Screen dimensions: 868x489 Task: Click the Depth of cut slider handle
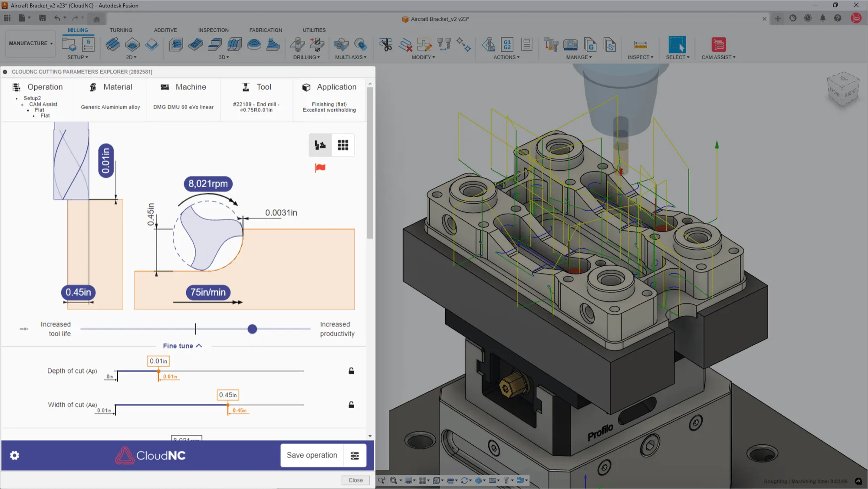tap(158, 371)
